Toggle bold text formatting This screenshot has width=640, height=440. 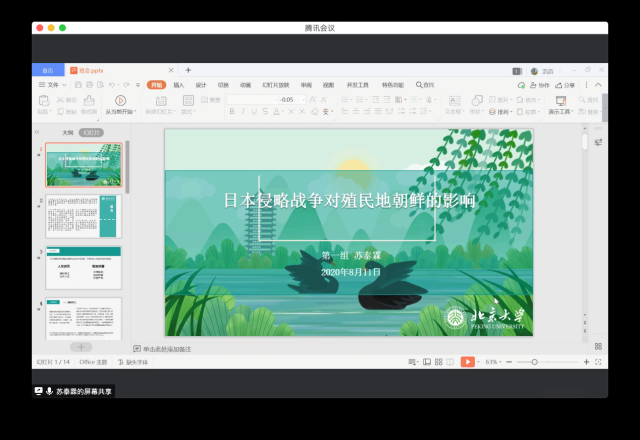(230, 111)
